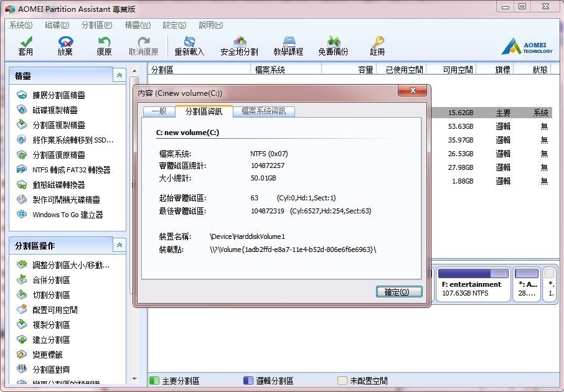Select the *: A... 28 GB partition block
The image size is (564, 392).
(527, 284)
